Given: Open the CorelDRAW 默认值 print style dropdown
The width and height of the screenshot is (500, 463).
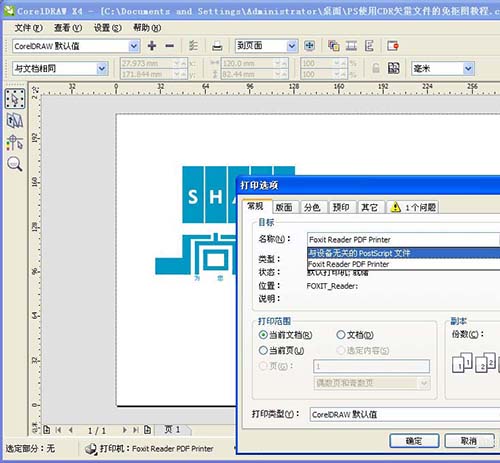Looking at the screenshot, I should tap(134, 46).
